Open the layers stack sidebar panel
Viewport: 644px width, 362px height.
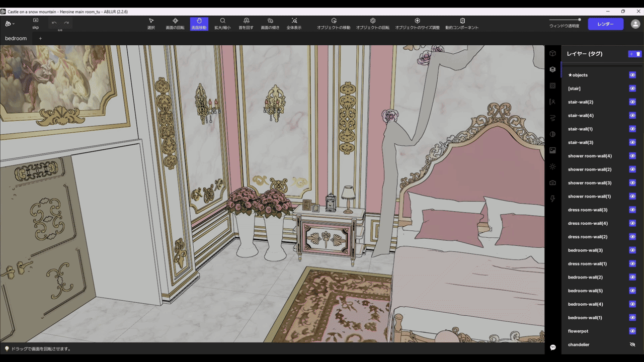coord(552,69)
